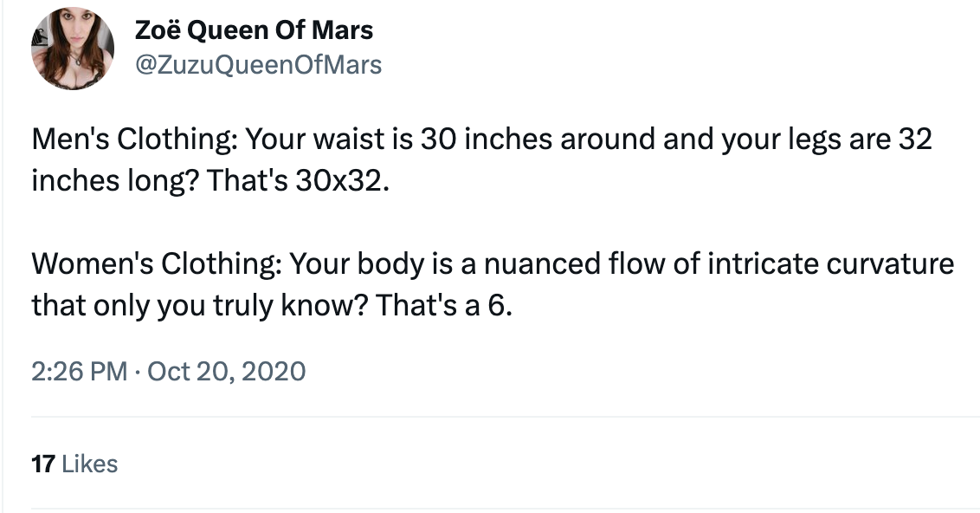Click the phrase Women's Clothing: in the tweet
980x513 pixels.
155,263
